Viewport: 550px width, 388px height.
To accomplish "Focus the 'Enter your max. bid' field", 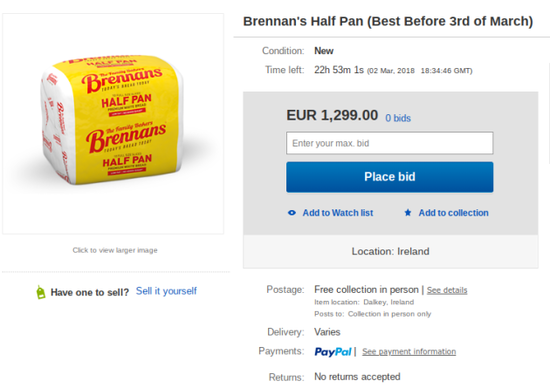I will coord(390,143).
